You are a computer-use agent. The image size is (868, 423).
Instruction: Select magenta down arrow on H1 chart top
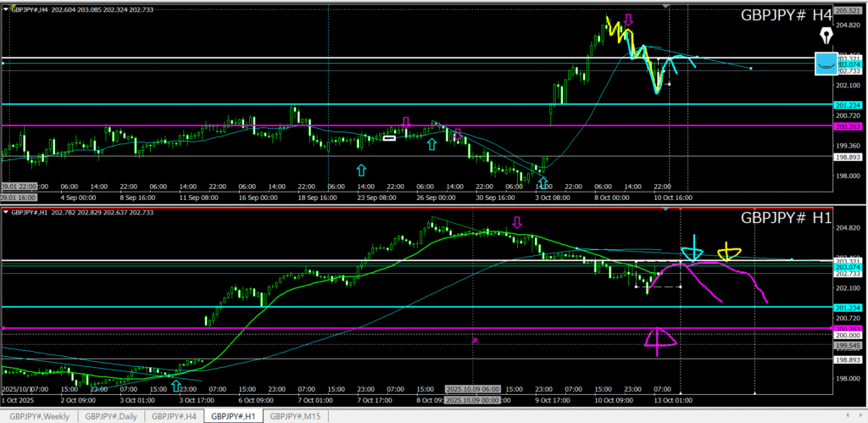tap(517, 222)
